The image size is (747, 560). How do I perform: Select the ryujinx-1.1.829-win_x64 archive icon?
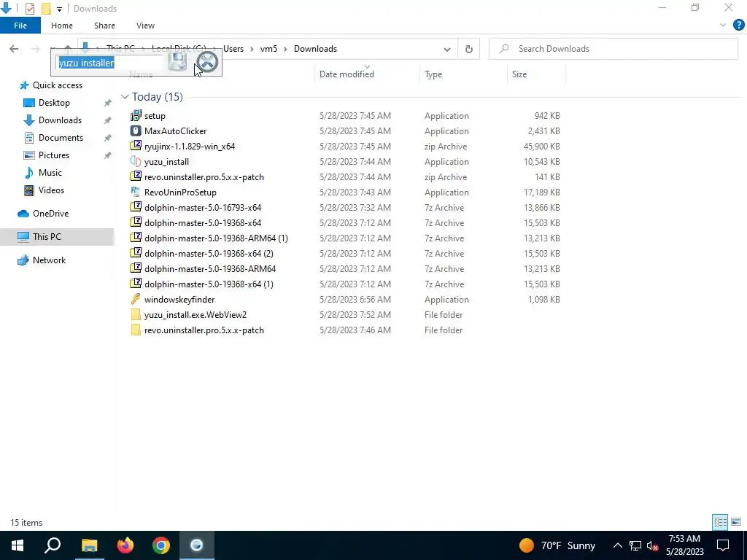[136, 146]
